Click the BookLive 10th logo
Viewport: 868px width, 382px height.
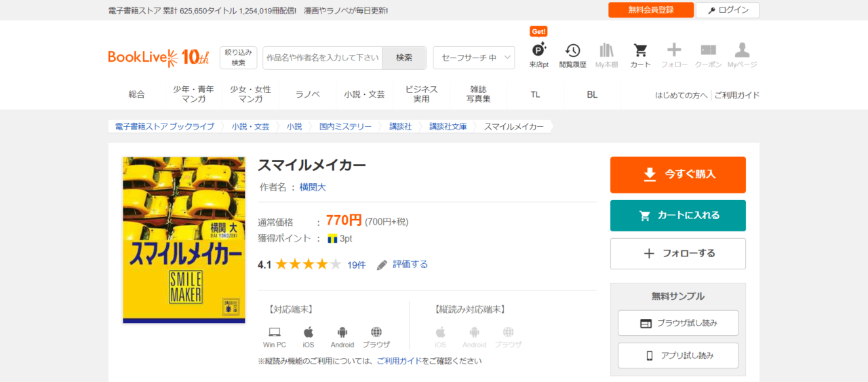point(159,58)
